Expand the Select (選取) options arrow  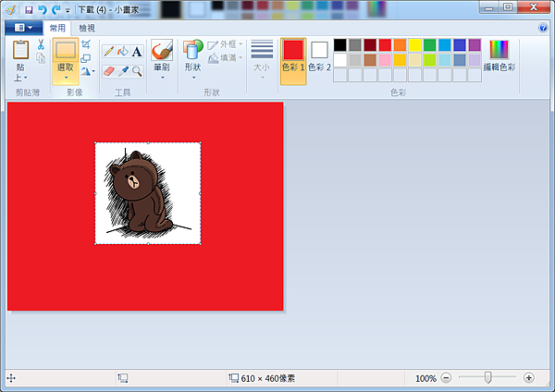(66, 78)
